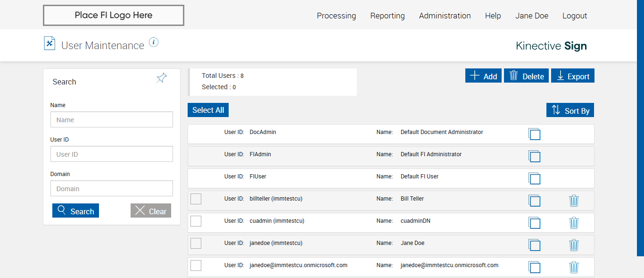Delete the cuadmin user via trash icon
The height and width of the screenshot is (278, 644).
[574, 223]
